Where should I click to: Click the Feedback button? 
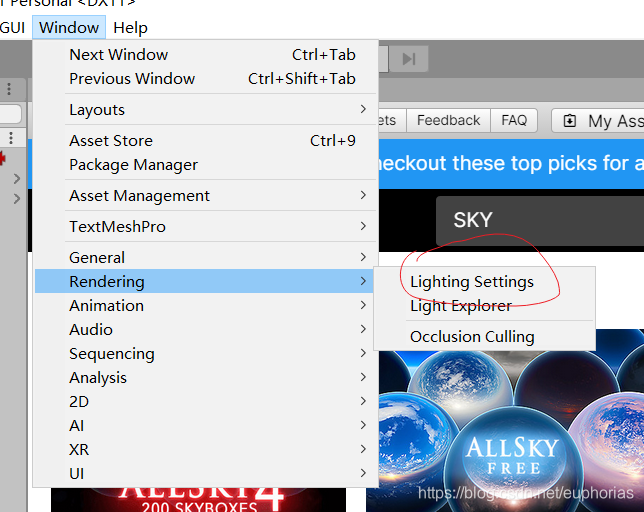click(x=448, y=120)
